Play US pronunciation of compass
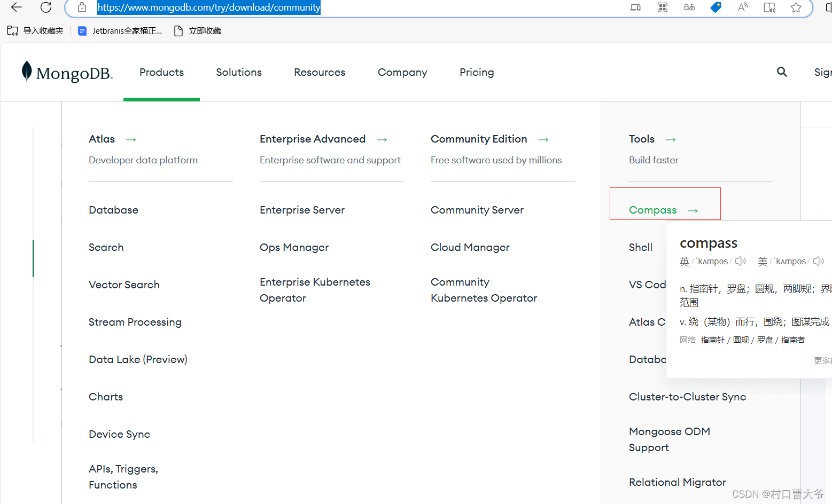The height and width of the screenshot is (504, 832). click(x=818, y=261)
